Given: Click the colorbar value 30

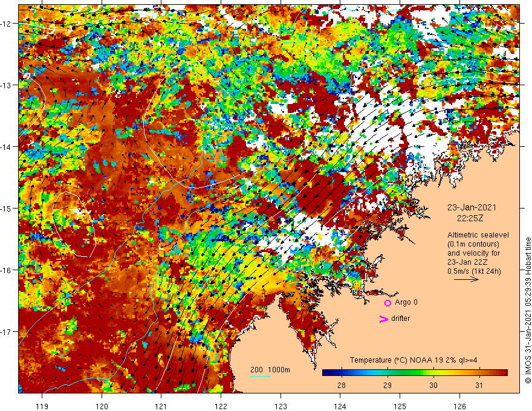Looking at the screenshot, I should click(433, 385).
